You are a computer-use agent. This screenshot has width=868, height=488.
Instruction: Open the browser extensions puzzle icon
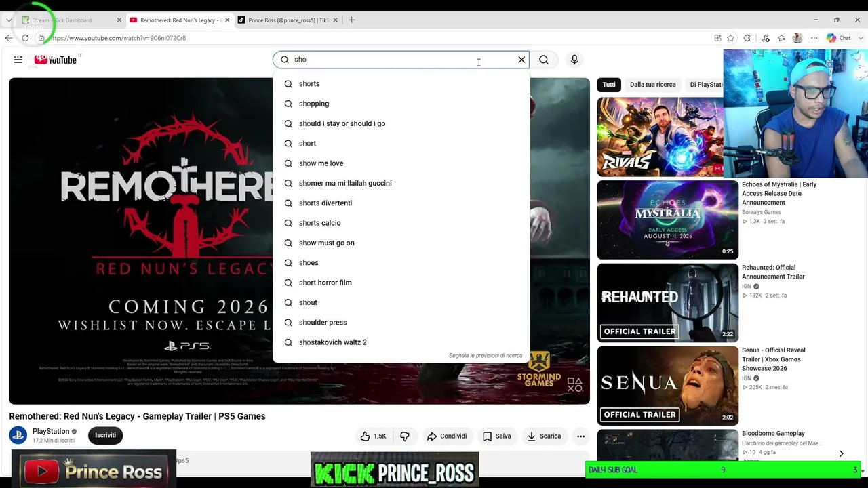(747, 38)
